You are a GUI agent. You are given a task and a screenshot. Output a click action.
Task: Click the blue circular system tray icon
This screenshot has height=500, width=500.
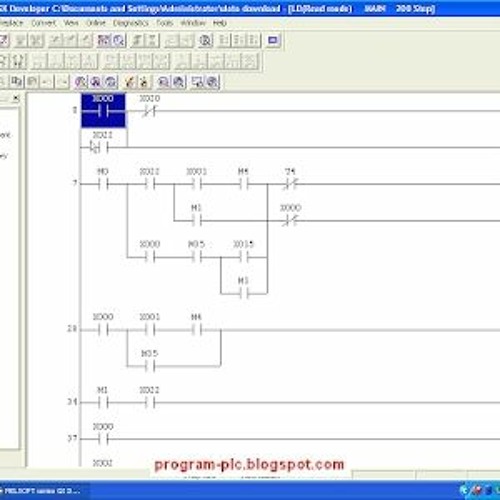click(x=464, y=490)
